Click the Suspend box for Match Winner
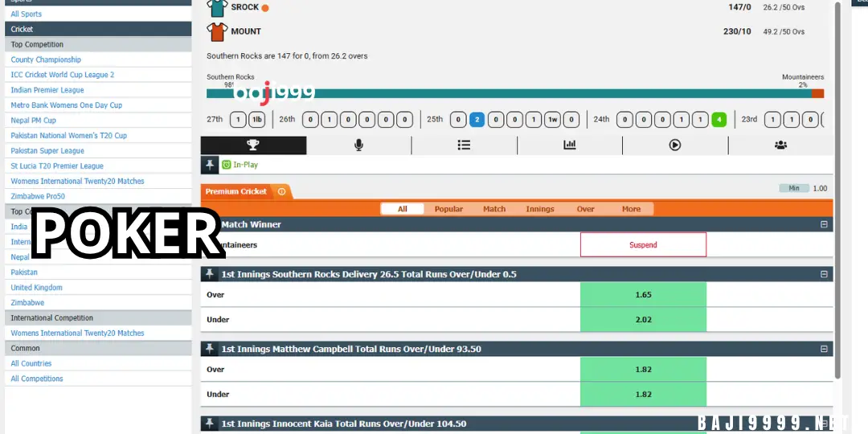Screen dimensions: 868x434 643,244
